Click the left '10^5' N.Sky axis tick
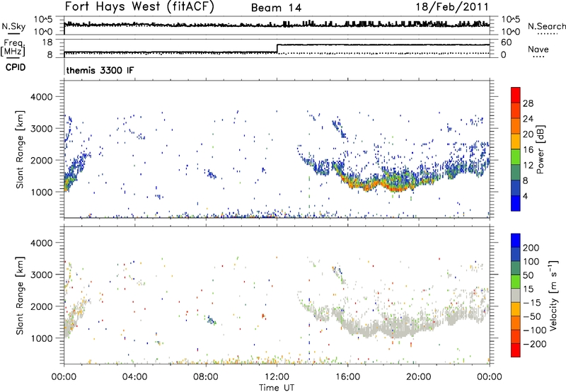This screenshot has width=566, height=392. point(43,19)
